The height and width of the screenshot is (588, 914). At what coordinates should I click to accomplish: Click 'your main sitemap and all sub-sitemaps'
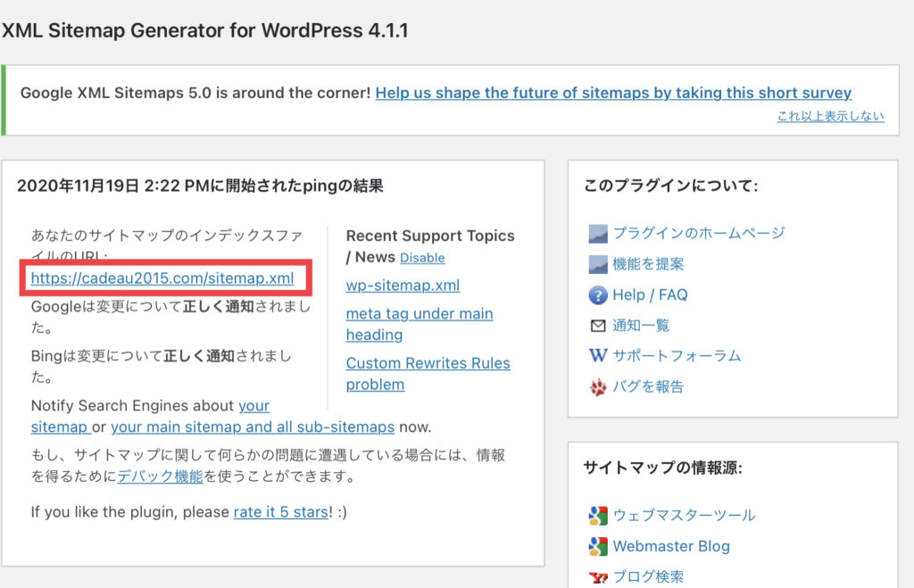point(253,427)
